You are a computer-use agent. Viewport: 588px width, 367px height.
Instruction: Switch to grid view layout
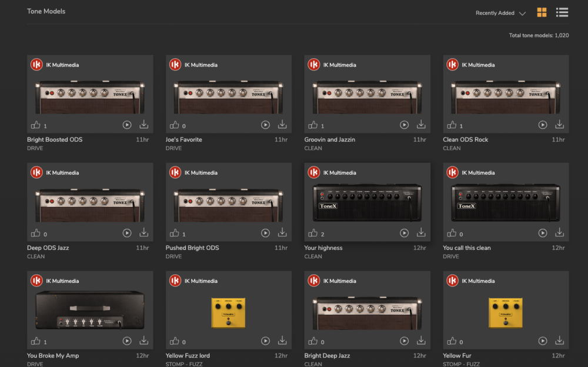click(542, 12)
